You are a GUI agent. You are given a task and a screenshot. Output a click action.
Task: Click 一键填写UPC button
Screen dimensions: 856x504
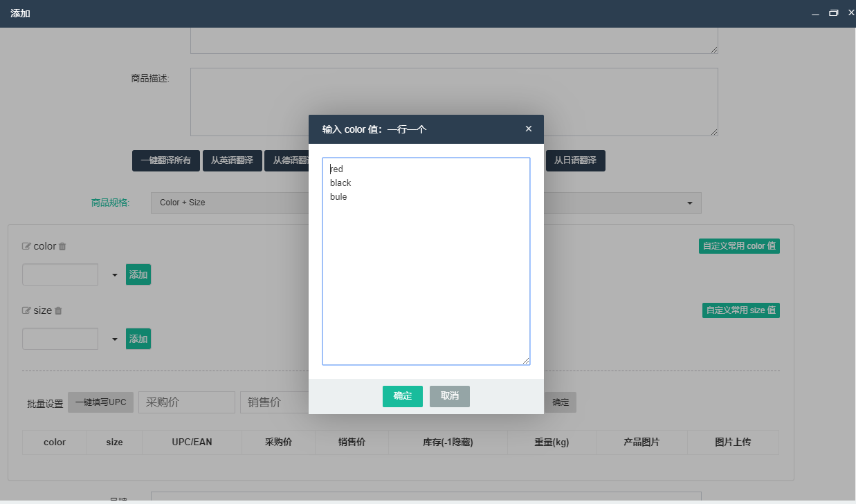(100, 402)
